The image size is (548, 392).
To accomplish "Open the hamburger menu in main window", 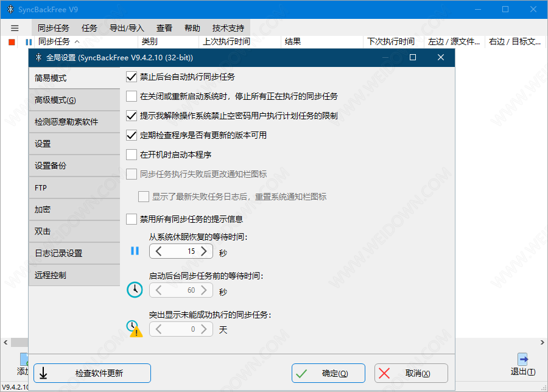I will point(15,28).
